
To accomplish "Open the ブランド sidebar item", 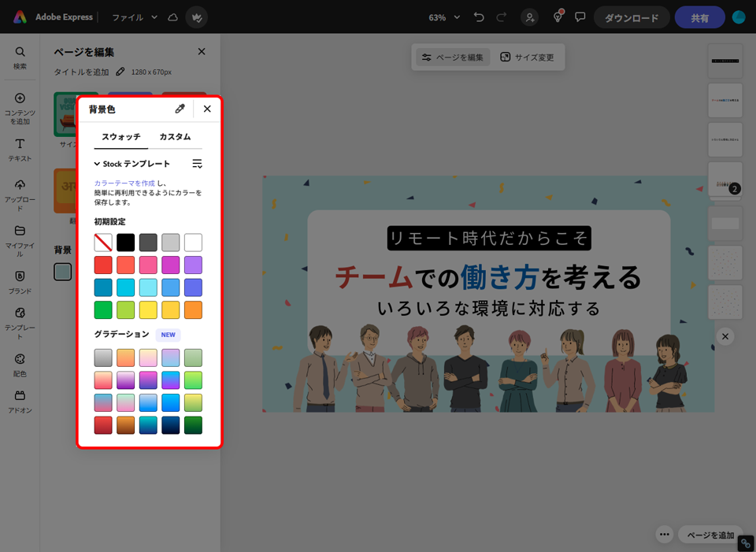I will tap(20, 282).
